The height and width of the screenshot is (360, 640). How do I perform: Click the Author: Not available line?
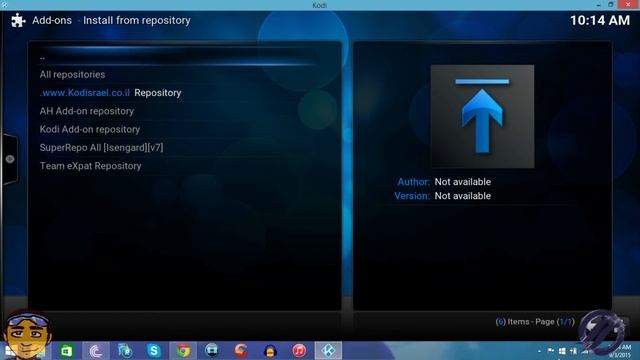point(444,182)
